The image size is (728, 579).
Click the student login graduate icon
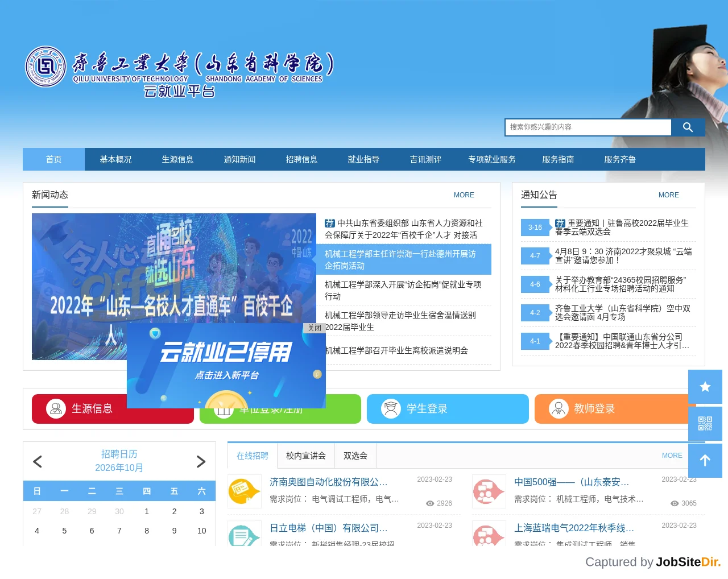coord(391,408)
